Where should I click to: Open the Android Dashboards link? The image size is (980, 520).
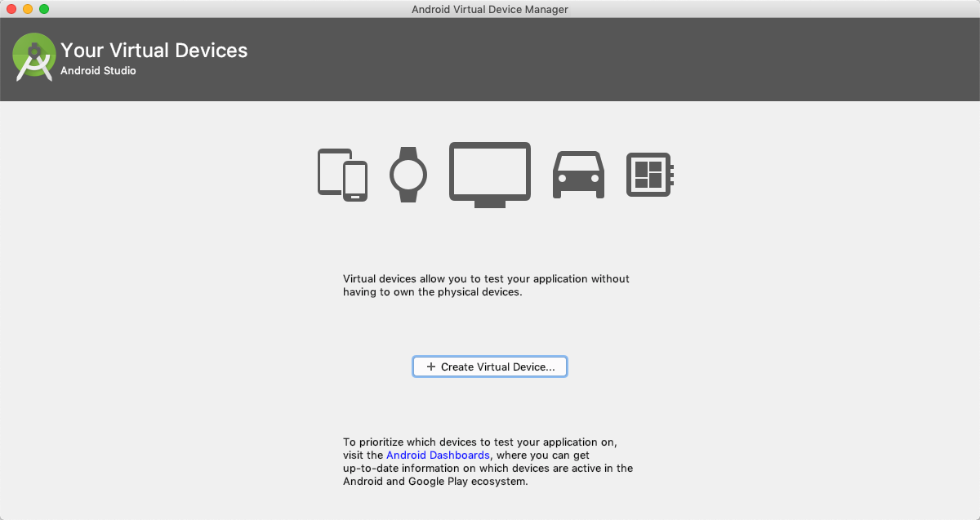(439, 456)
